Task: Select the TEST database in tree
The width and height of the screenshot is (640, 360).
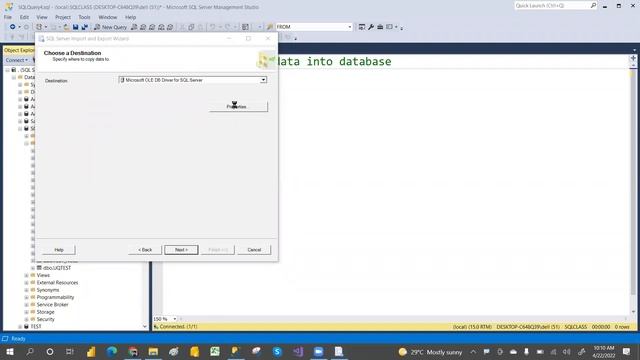Action: 36,327
